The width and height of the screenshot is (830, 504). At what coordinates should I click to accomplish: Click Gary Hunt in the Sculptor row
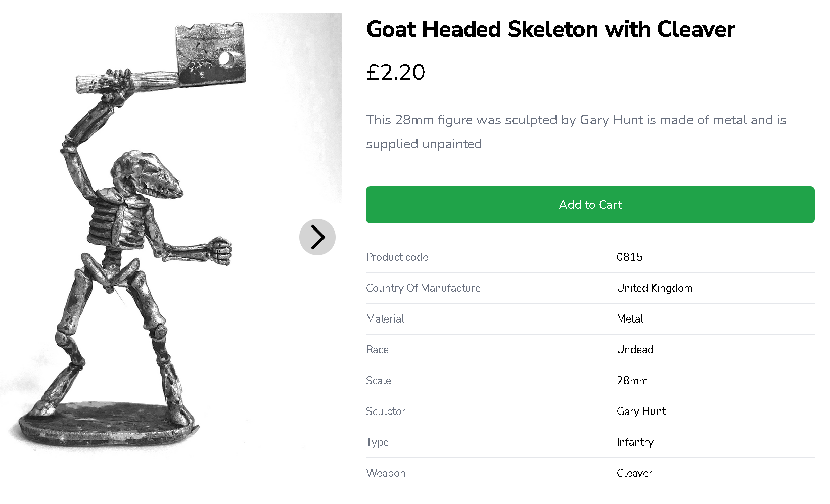point(641,411)
